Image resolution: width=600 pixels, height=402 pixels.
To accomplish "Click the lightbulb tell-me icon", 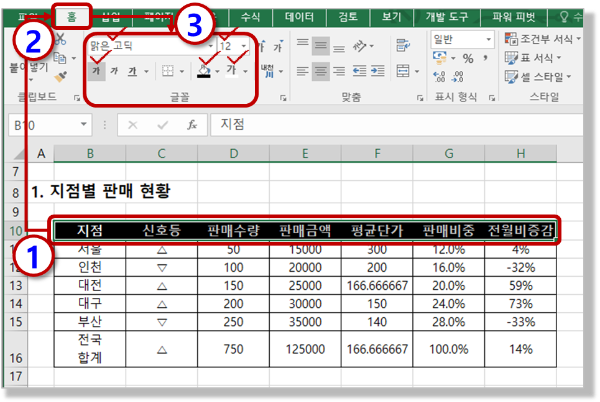I will pos(564,17).
